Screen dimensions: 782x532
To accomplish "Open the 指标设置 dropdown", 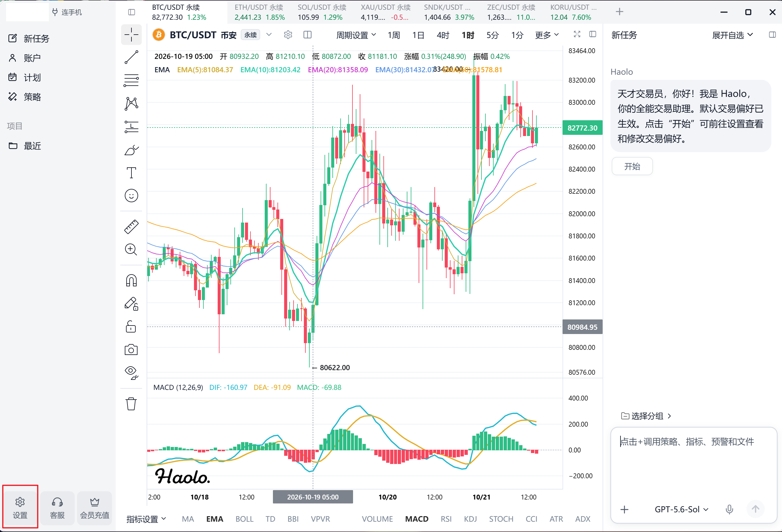I will coord(146,519).
